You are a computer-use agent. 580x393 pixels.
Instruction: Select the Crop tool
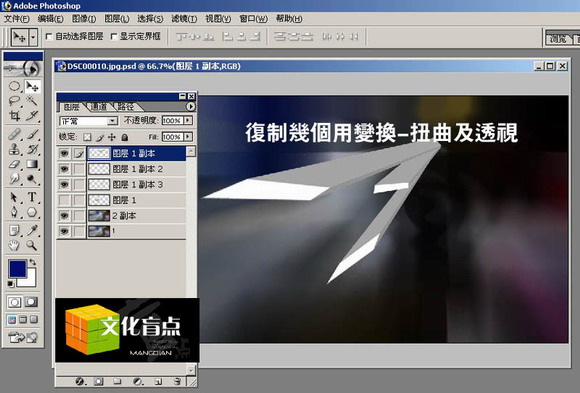(x=14, y=116)
